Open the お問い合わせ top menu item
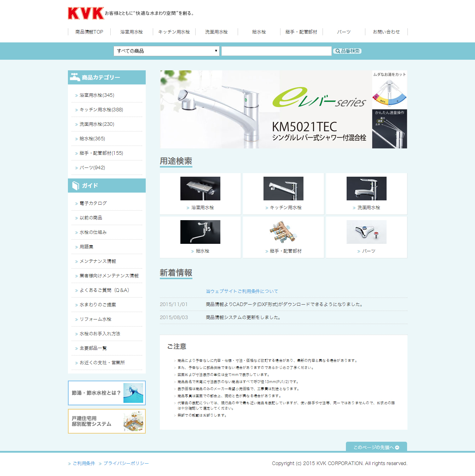The height and width of the screenshot is (476, 475). (386, 32)
